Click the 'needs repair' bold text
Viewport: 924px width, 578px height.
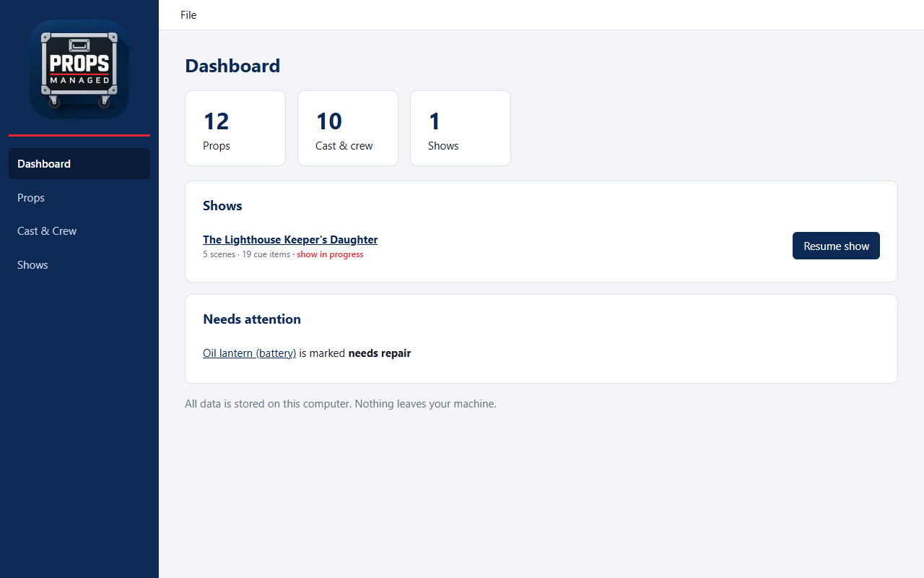(380, 353)
